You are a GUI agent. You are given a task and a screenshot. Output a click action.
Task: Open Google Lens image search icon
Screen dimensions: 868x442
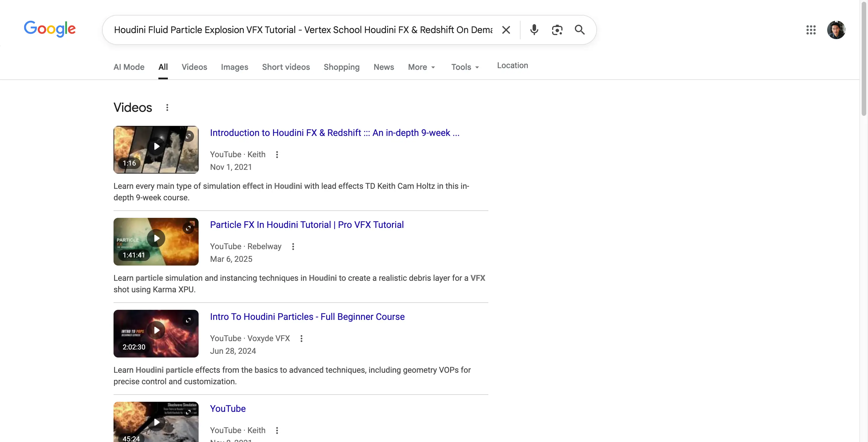coord(557,30)
